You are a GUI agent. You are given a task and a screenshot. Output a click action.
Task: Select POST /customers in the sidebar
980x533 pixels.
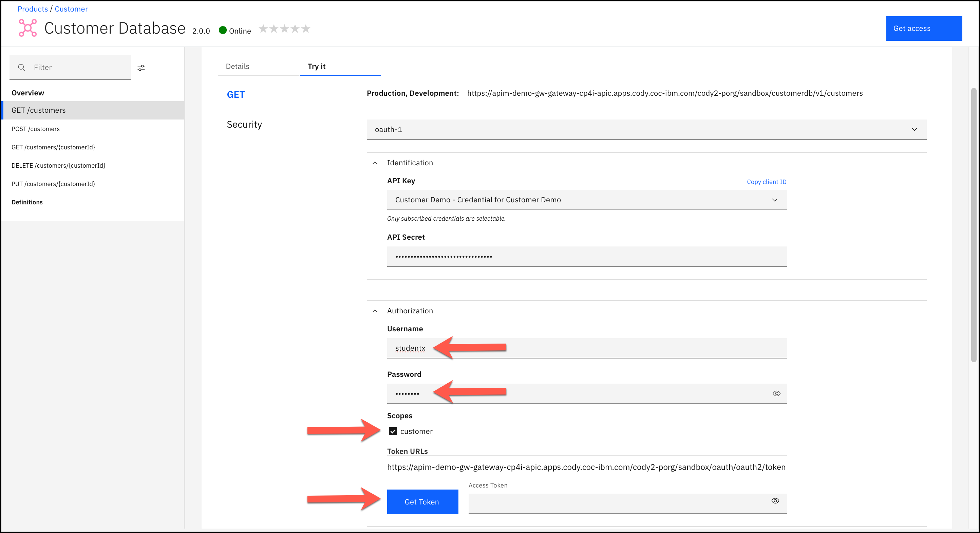[x=36, y=129]
